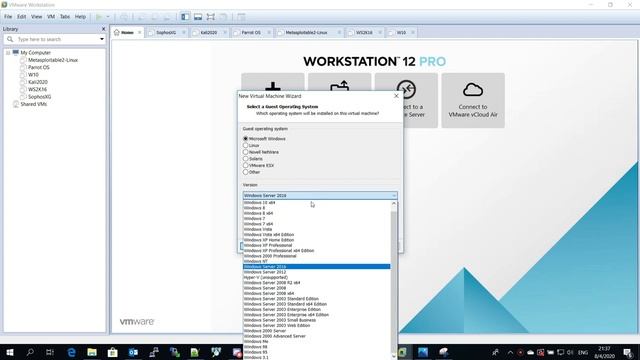Open the Power On options dropdown arrow
The image size is (640, 360).
[108, 17]
